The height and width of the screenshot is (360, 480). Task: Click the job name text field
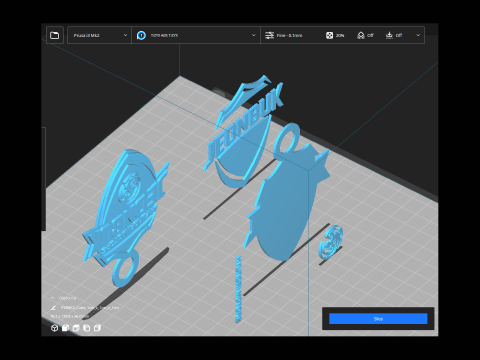tap(90, 307)
